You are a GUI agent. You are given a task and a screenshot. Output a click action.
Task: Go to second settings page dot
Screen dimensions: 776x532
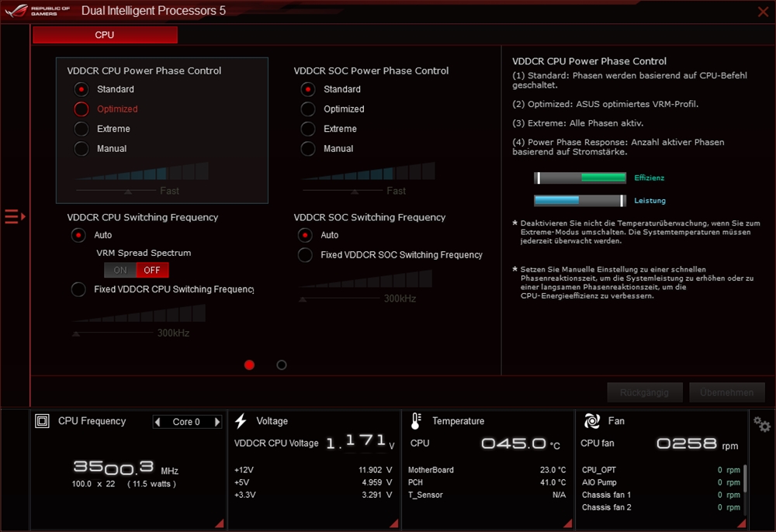click(x=282, y=365)
